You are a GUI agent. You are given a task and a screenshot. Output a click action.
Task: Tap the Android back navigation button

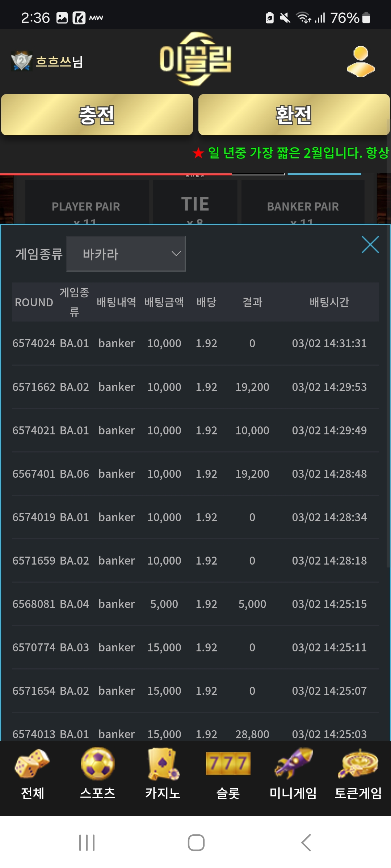tap(306, 843)
